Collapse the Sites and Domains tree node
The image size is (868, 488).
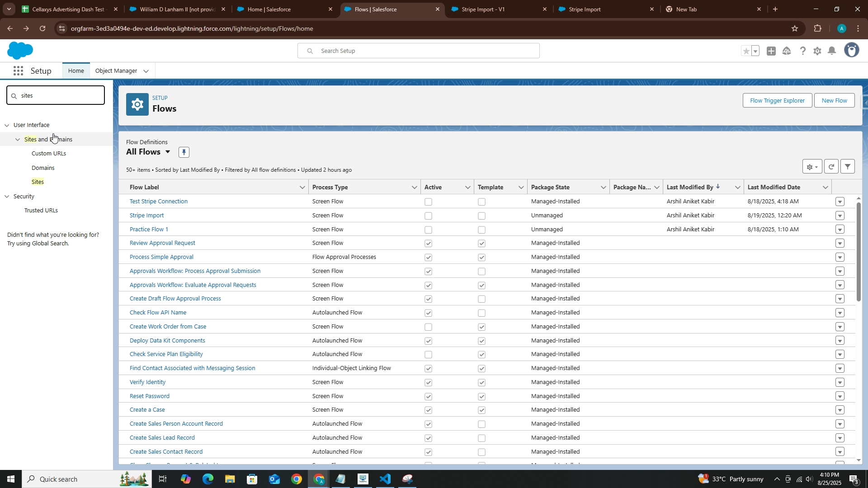pos(18,140)
